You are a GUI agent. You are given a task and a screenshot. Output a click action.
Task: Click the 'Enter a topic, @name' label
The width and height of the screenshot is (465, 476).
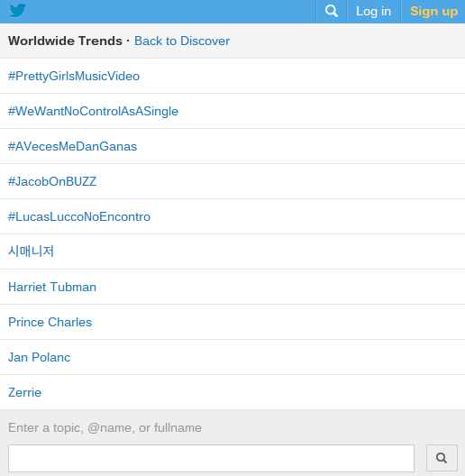pyautogui.click(x=105, y=427)
